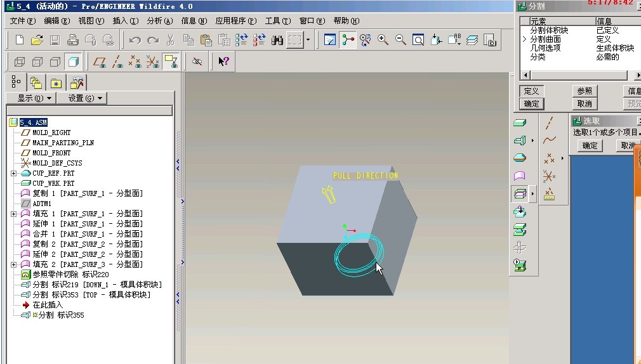641x364 pixels.
Task: Toggle datum axes visibility
Action: 117,62
